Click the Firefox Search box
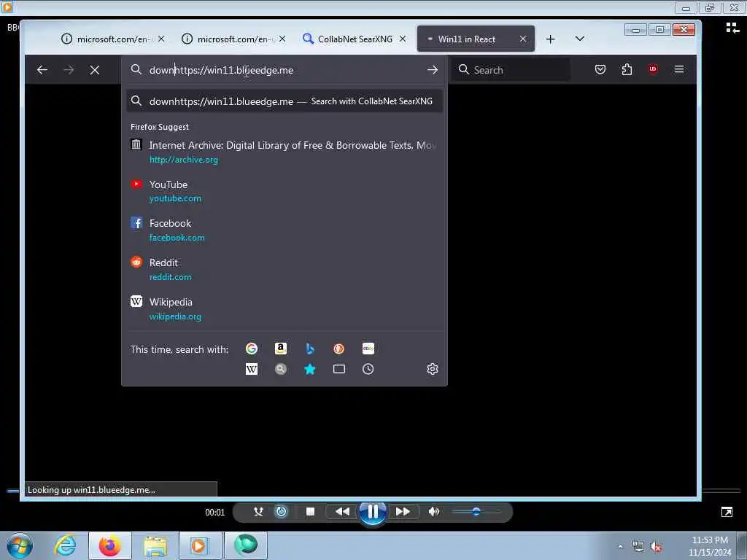Image resolution: width=747 pixels, height=560 pixels. (x=510, y=70)
